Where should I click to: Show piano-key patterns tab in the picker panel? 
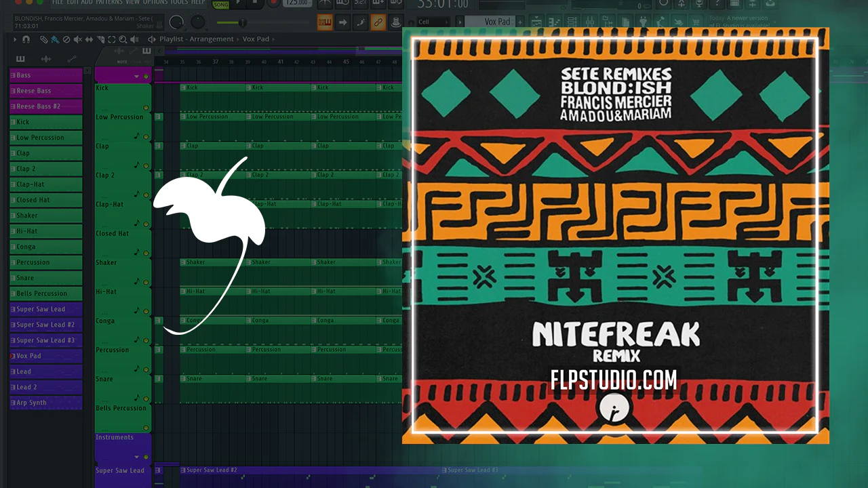click(20, 59)
